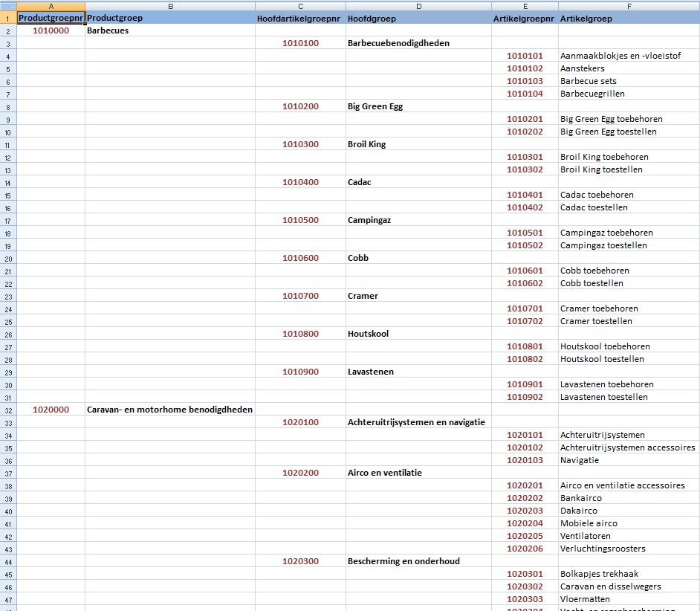Viewport: 700px width, 611px height.
Task: Select cell with 1010301
Action: [525, 157]
